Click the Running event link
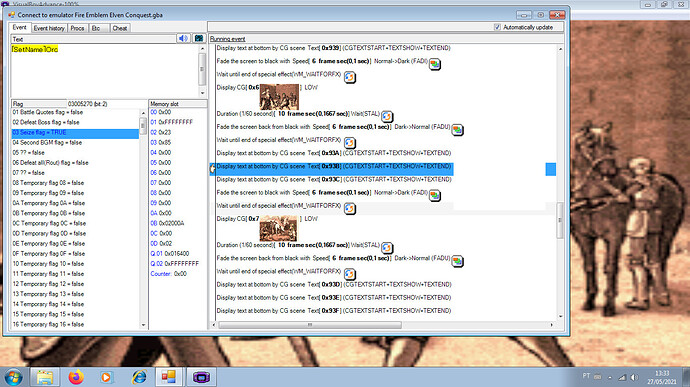This screenshot has height=387, width=690. click(228, 39)
